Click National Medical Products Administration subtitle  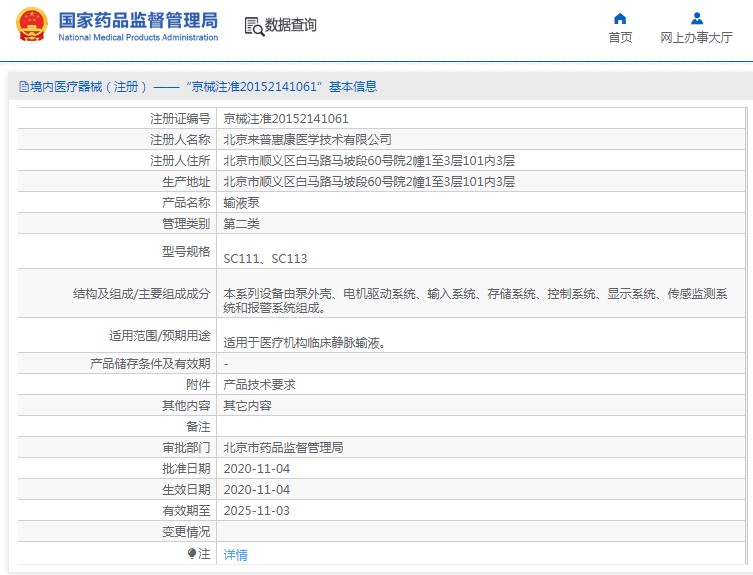(x=138, y=37)
